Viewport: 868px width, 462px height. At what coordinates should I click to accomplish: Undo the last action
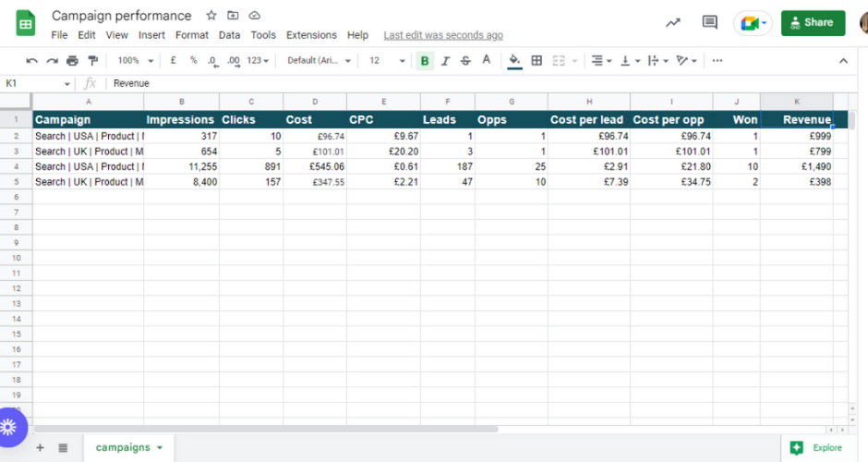pyautogui.click(x=31, y=61)
